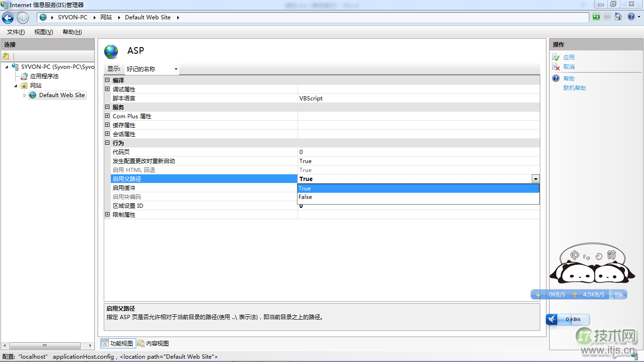Switch to the 内容视图 tab

153,344
